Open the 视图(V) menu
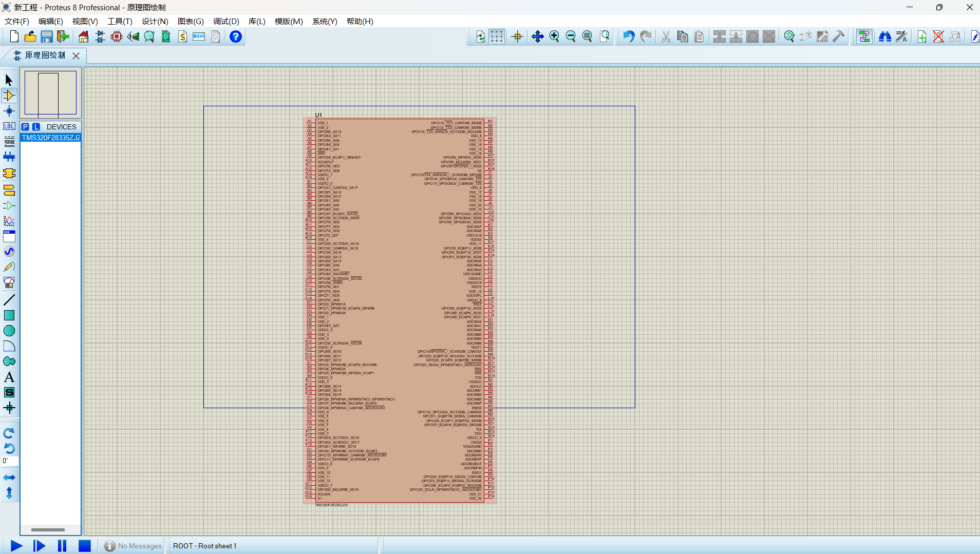This screenshot has width=980, height=554. 85,22
